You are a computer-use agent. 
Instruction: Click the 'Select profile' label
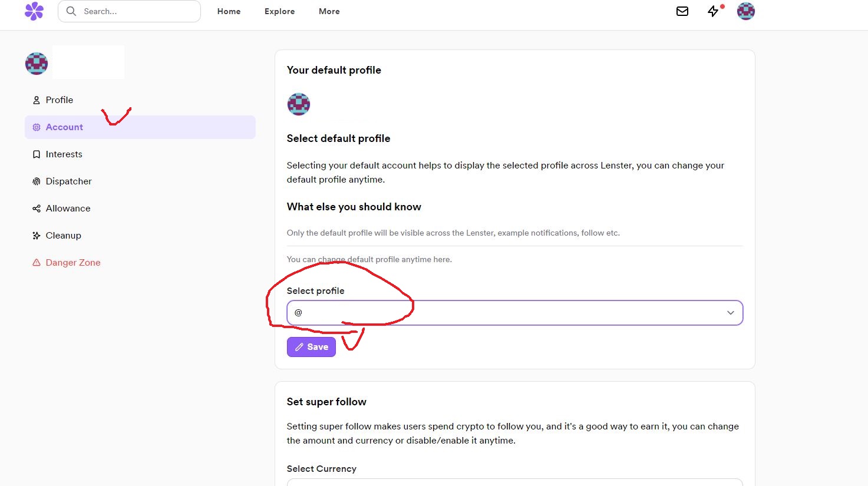pos(315,291)
